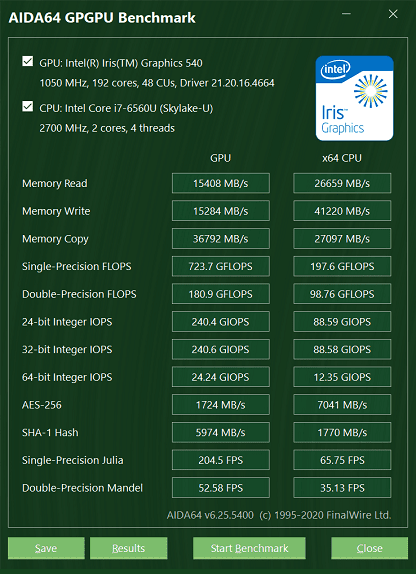Select CPU Mandel value 35.13 FPS
The image size is (416, 574).
[342, 488]
